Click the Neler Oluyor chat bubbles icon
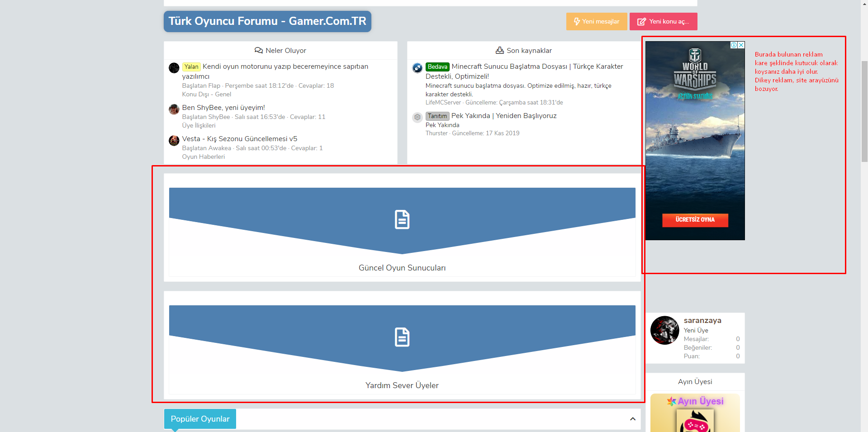 [259, 50]
